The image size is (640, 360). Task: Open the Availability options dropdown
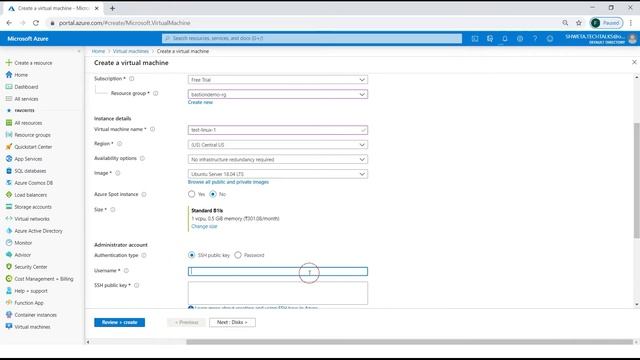coord(278,160)
